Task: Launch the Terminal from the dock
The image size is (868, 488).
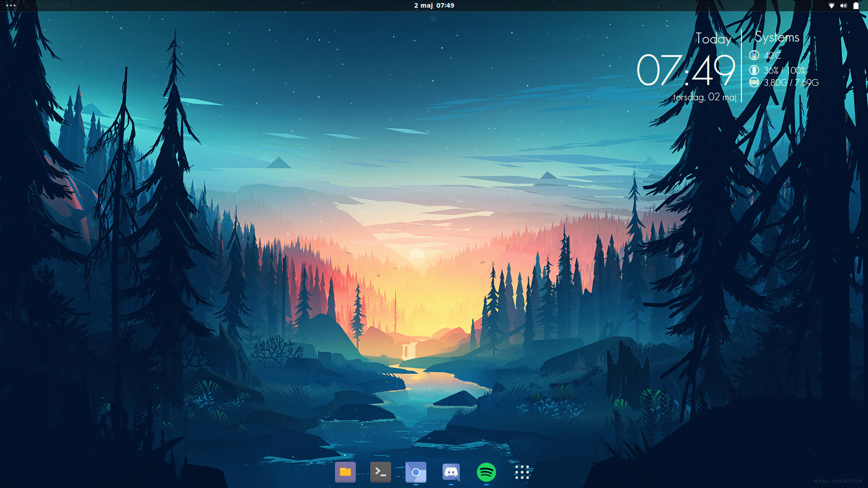Action: pos(380,472)
